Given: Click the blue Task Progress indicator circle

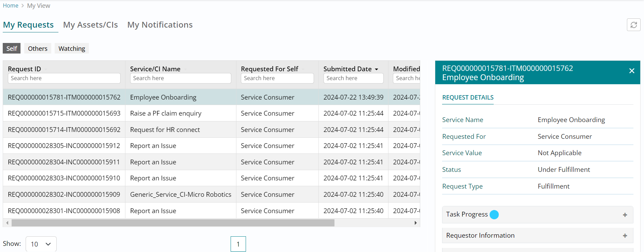Looking at the screenshot, I should (494, 214).
